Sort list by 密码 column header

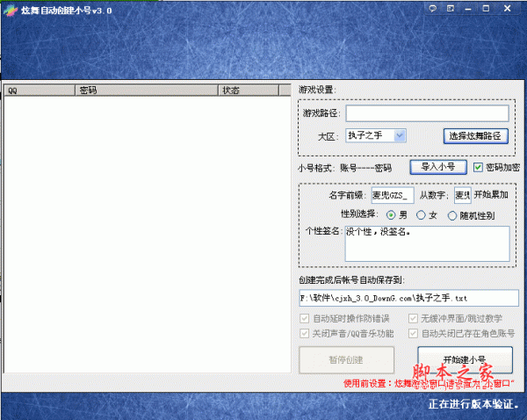tap(147, 91)
